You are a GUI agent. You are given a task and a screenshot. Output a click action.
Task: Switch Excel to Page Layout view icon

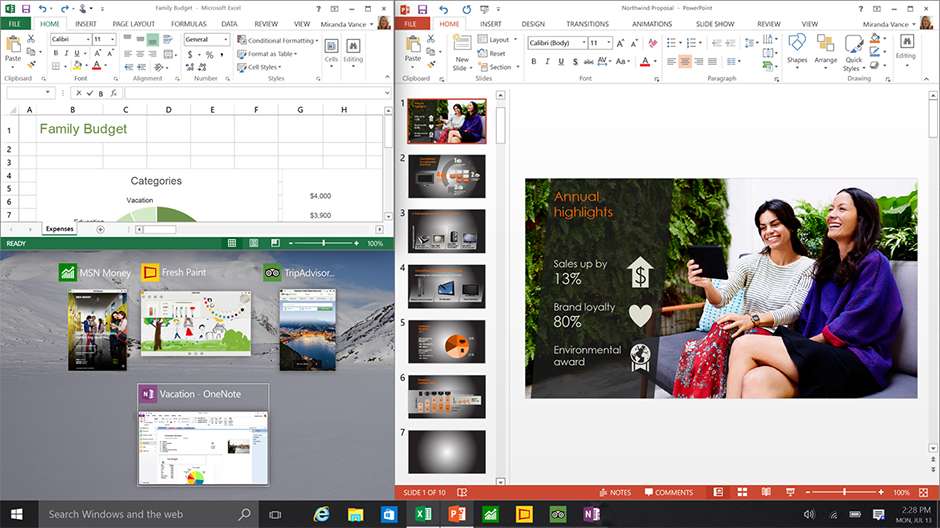pos(254,243)
